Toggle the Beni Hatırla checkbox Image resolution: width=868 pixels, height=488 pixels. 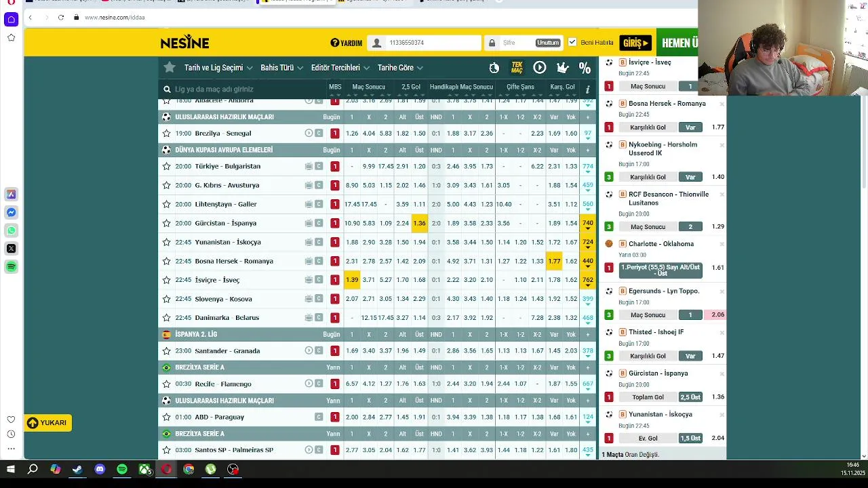coord(572,42)
